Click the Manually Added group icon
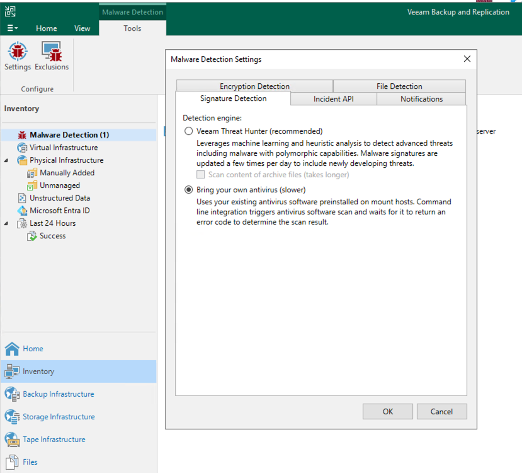The image size is (522, 474). point(32,173)
